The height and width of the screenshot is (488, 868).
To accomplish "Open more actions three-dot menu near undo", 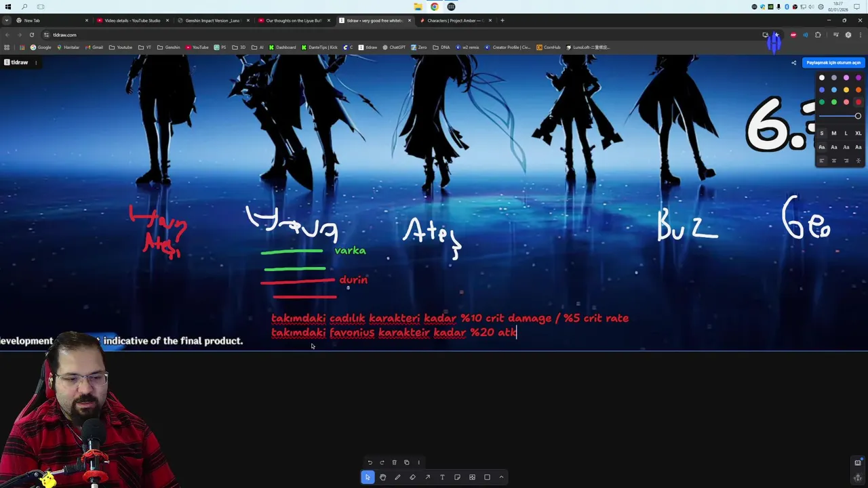I will click(418, 462).
